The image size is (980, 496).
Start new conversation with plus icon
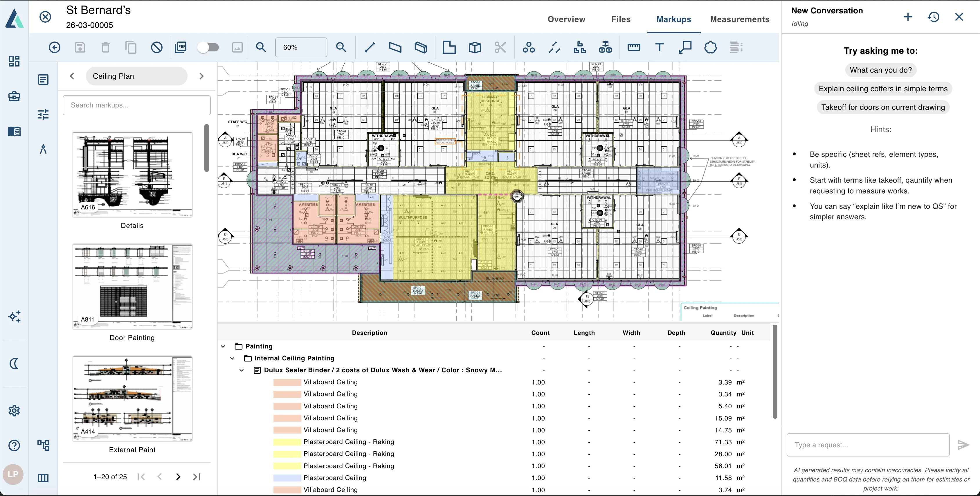click(908, 17)
